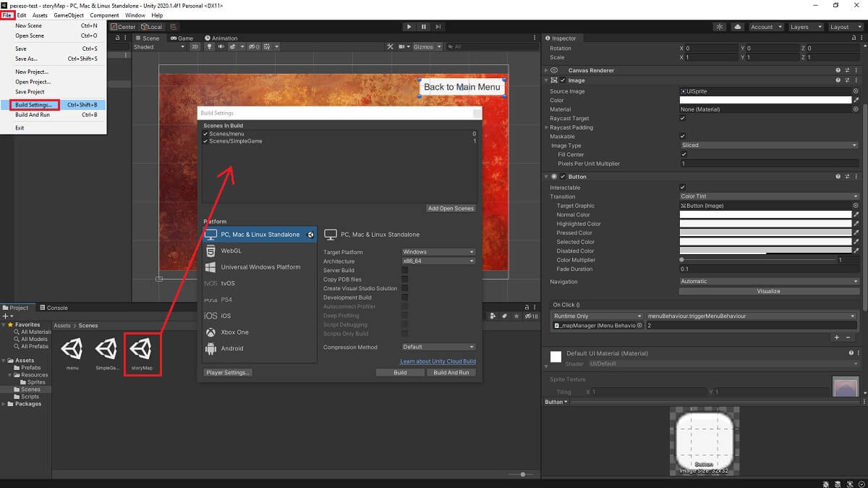This screenshot has height=488, width=868.
Task: Enable the Server Build checkbox
Action: [x=405, y=270]
